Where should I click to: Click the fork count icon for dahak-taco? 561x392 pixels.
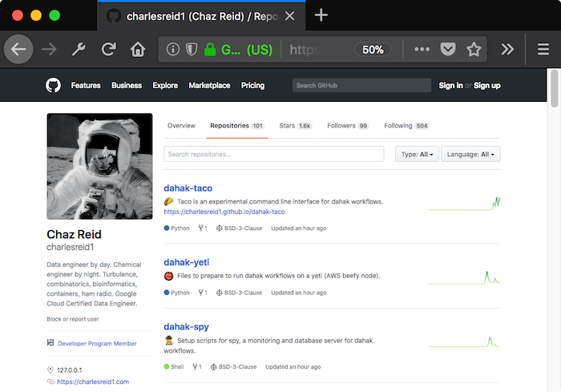[x=200, y=228]
